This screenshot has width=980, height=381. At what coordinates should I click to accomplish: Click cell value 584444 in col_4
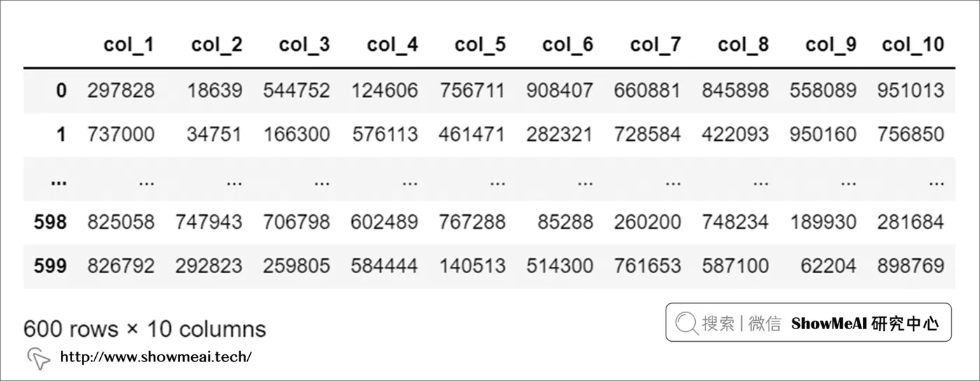(384, 265)
